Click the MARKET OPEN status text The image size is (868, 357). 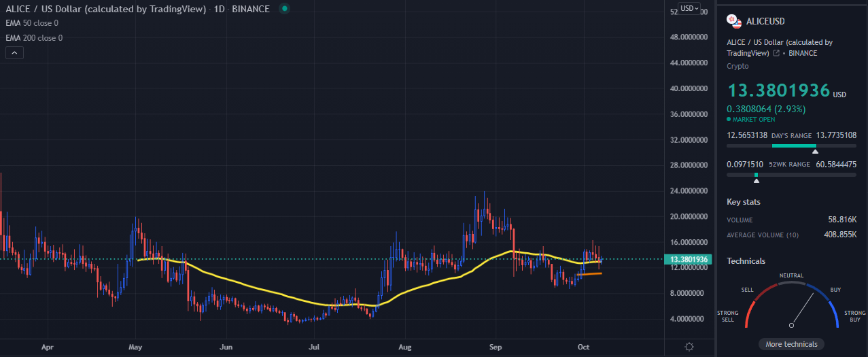pos(754,120)
